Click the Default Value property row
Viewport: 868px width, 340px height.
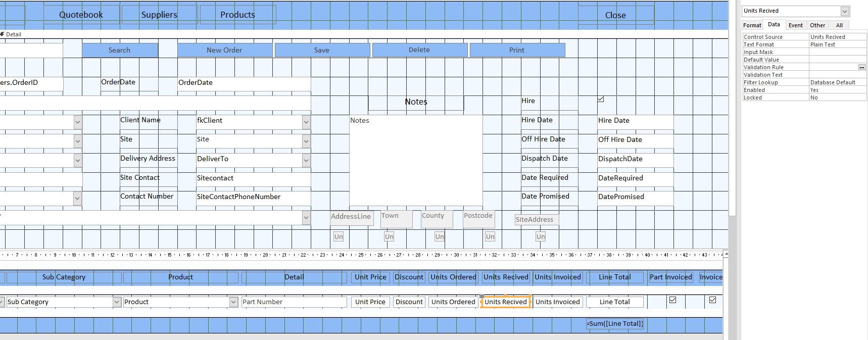804,60
